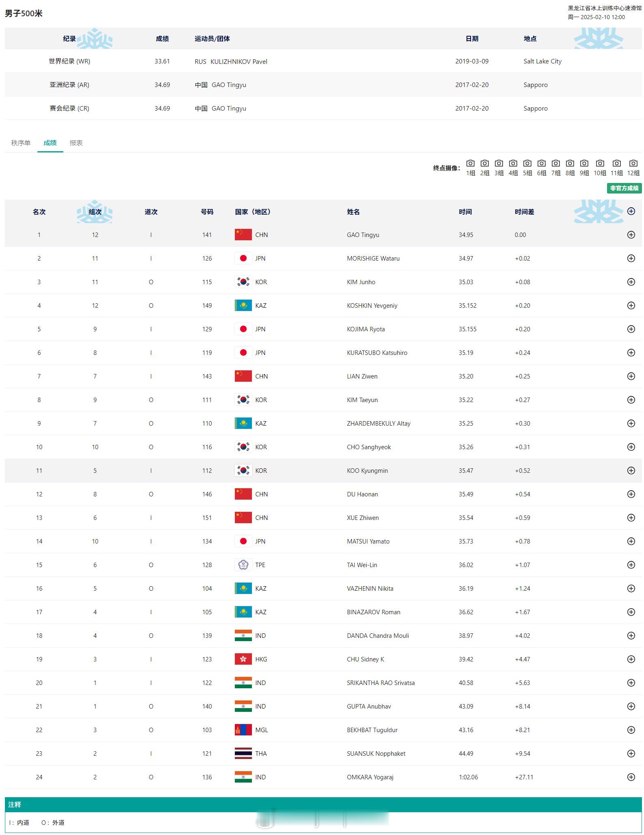Image resolution: width=644 pixels, height=835 pixels.
Task: Open finish camera photo for 10组
Action: point(600,163)
